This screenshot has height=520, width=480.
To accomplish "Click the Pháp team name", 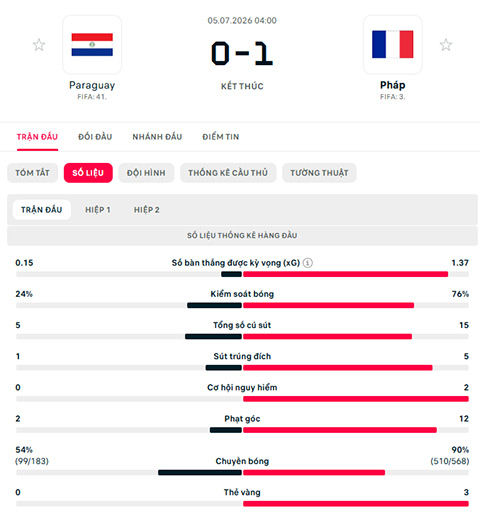I will [393, 85].
